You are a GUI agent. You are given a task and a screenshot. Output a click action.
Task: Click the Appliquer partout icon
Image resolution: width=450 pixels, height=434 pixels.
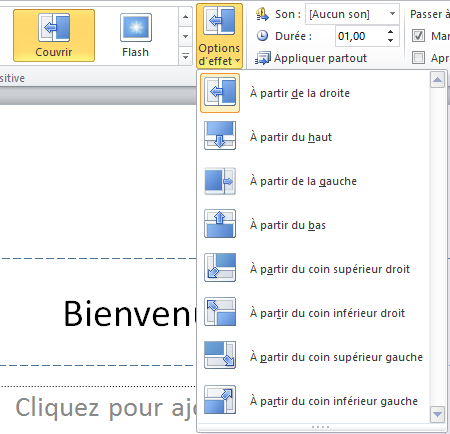[263, 58]
